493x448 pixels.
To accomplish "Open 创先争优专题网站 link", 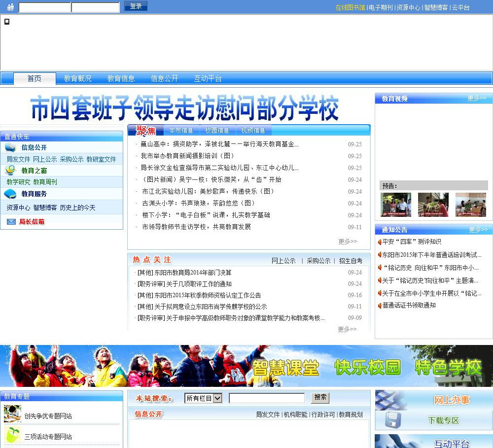I will point(48,416).
